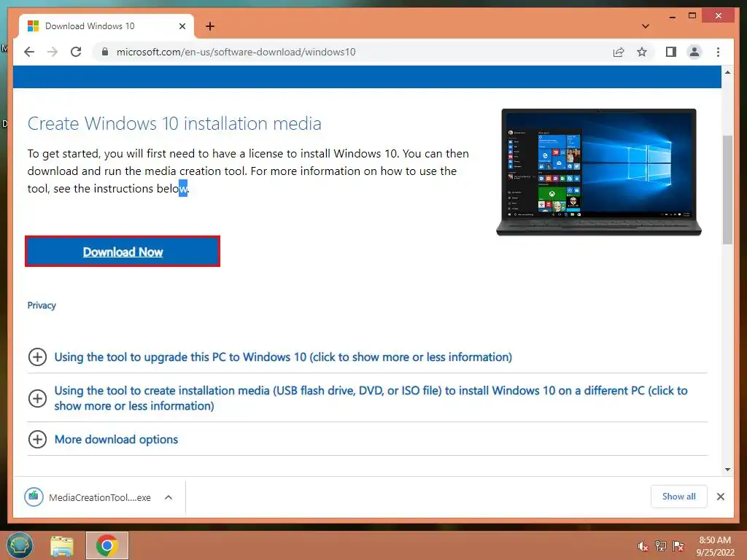Screen dimensions: 747x560
Task: Click the page scroll down arrow
Action: coord(727,470)
